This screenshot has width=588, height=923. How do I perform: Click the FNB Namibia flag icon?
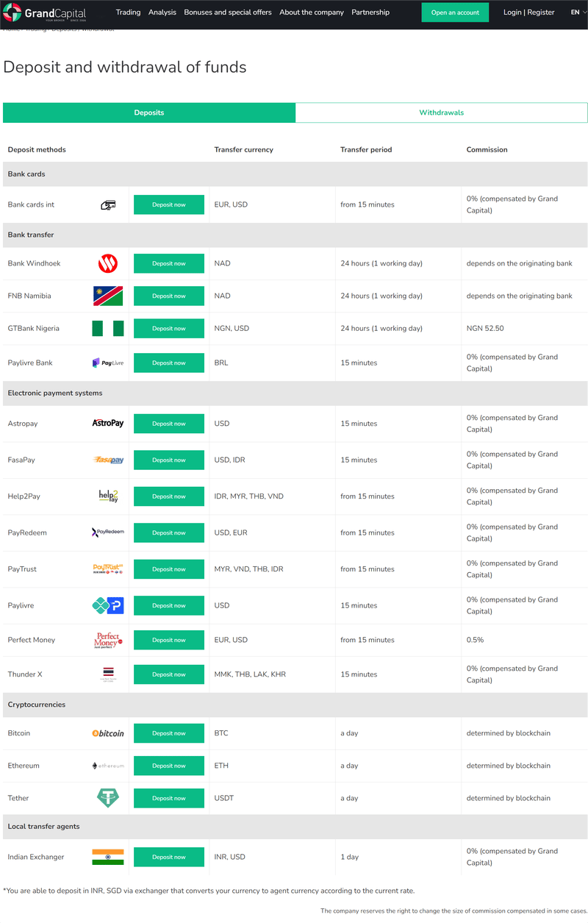click(x=108, y=296)
